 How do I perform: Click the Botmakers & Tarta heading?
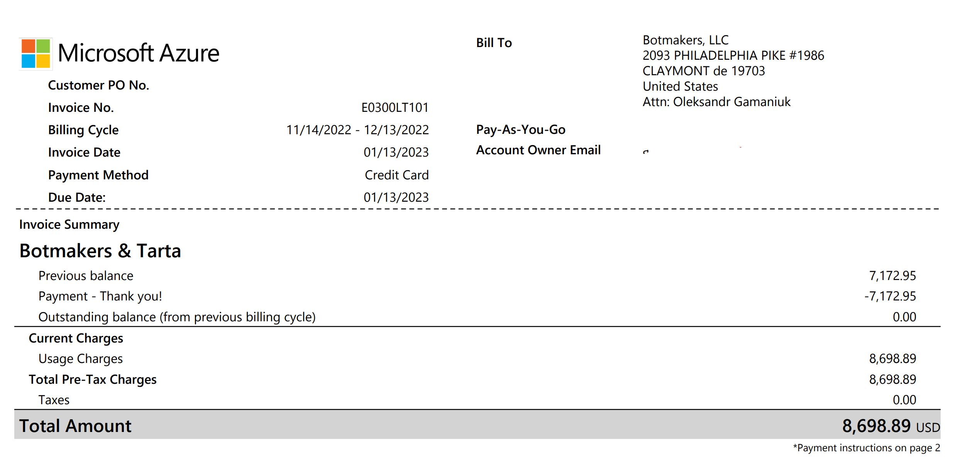pyautogui.click(x=100, y=251)
